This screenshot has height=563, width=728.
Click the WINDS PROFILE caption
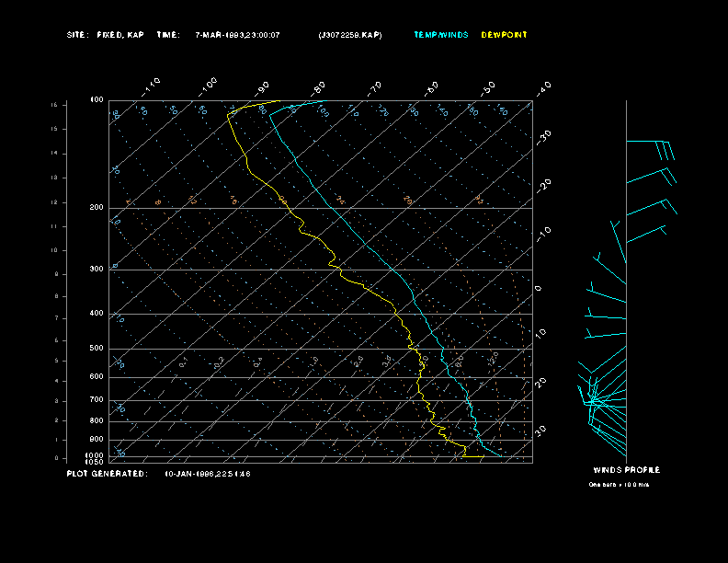point(626,470)
